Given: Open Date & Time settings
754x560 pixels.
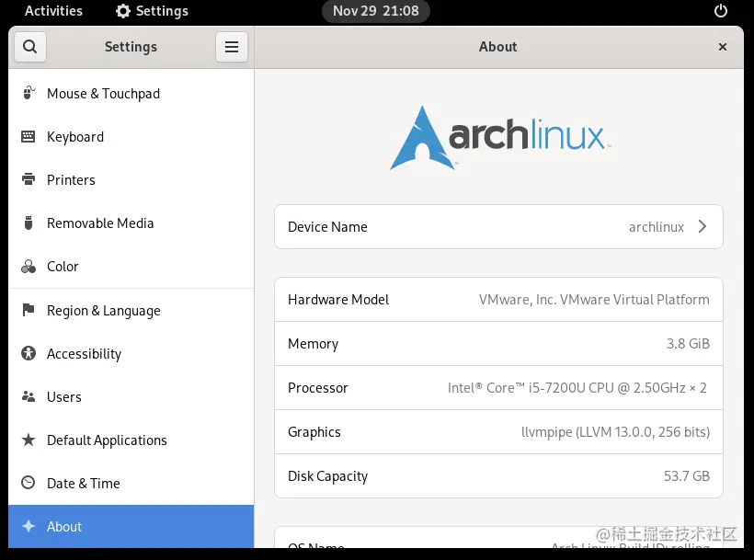Looking at the screenshot, I should pyautogui.click(x=131, y=484).
